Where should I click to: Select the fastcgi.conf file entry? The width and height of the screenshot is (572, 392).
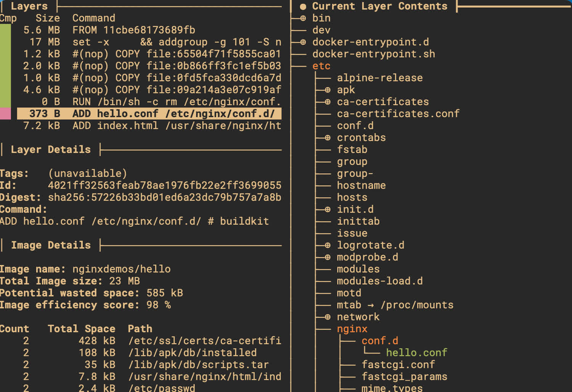(398, 365)
